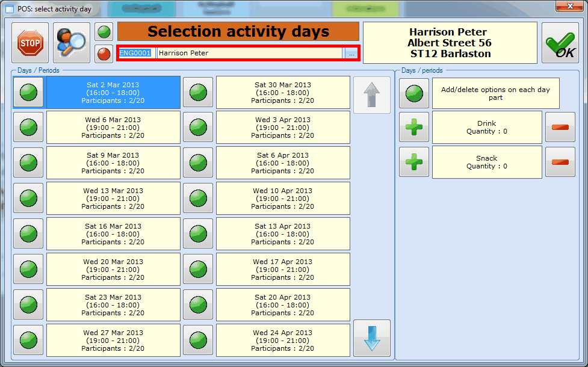Screen dimensions: 588x367
Task: Remove a Drink with red minus
Action: pyautogui.click(x=560, y=127)
